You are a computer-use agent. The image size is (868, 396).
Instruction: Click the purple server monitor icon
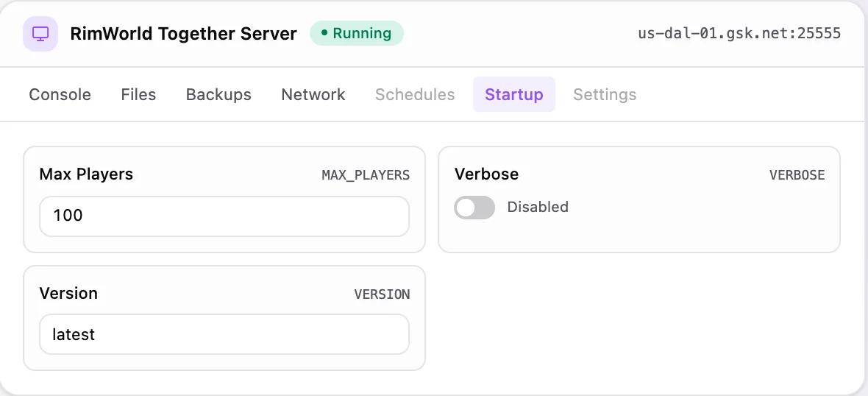click(x=40, y=34)
